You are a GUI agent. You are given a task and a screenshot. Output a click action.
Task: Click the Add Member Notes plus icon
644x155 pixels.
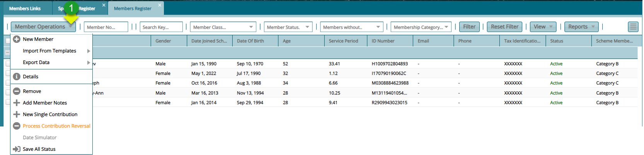click(x=17, y=103)
